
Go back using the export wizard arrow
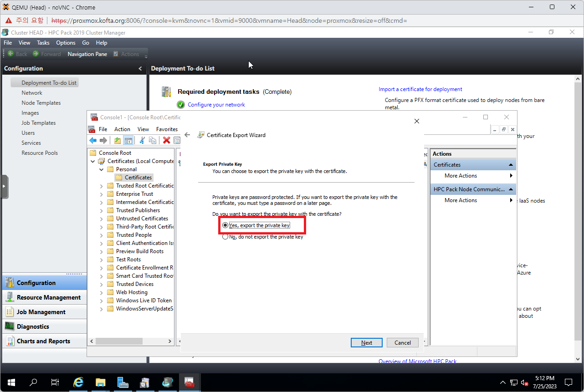pyautogui.click(x=187, y=135)
